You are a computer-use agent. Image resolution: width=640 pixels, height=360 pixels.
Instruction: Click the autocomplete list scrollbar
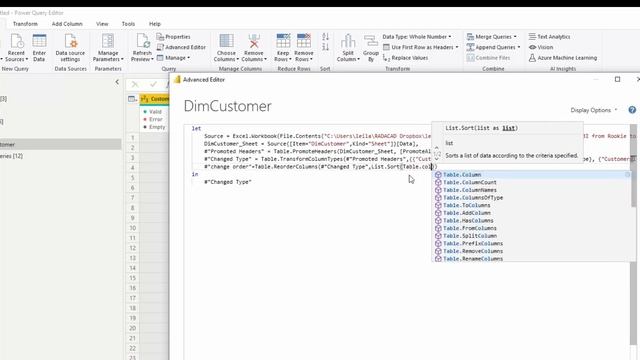pyautogui.click(x=633, y=190)
